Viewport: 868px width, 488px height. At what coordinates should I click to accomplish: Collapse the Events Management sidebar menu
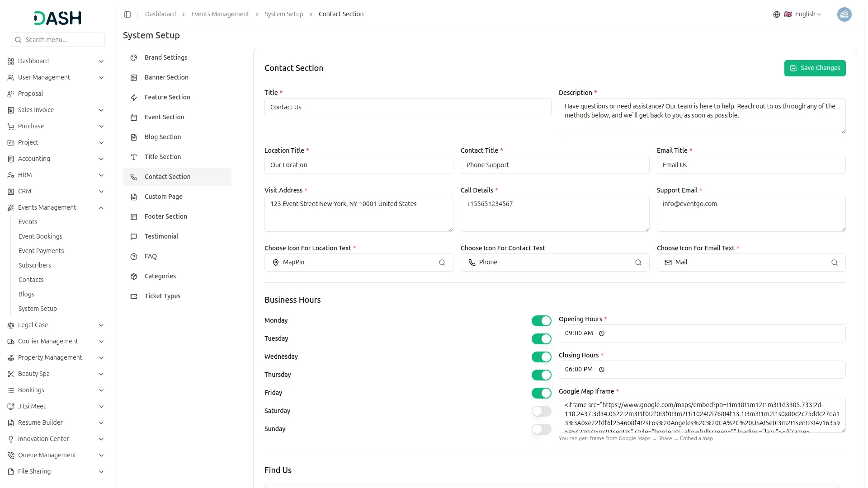point(101,208)
